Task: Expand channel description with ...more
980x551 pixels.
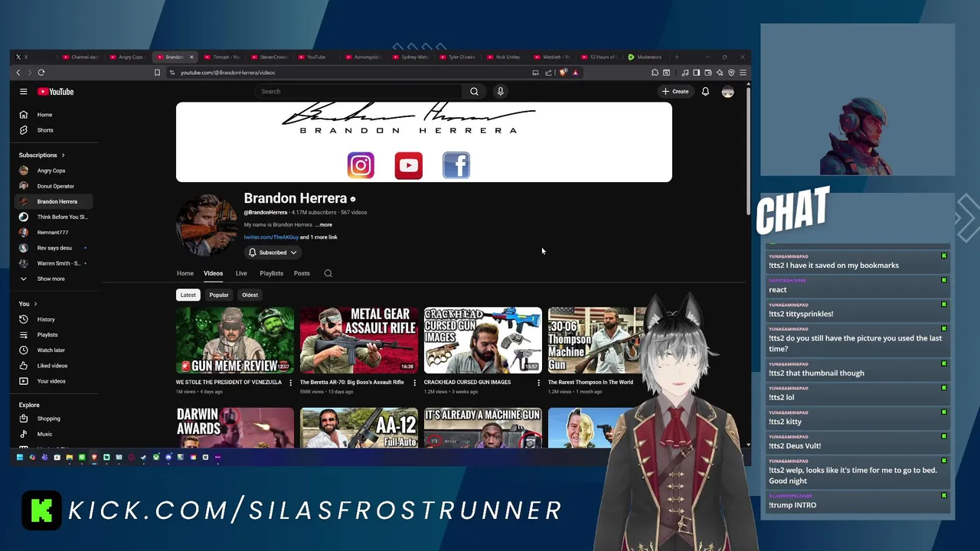Action: [x=324, y=225]
